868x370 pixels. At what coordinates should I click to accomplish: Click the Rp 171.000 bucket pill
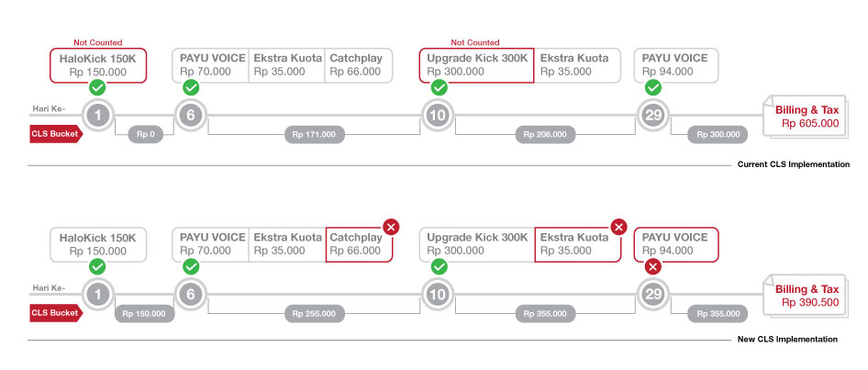pos(314,135)
